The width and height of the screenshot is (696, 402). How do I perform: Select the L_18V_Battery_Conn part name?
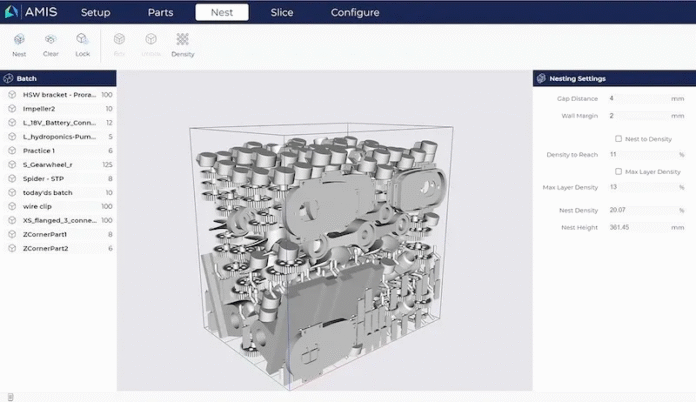click(59, 122)
